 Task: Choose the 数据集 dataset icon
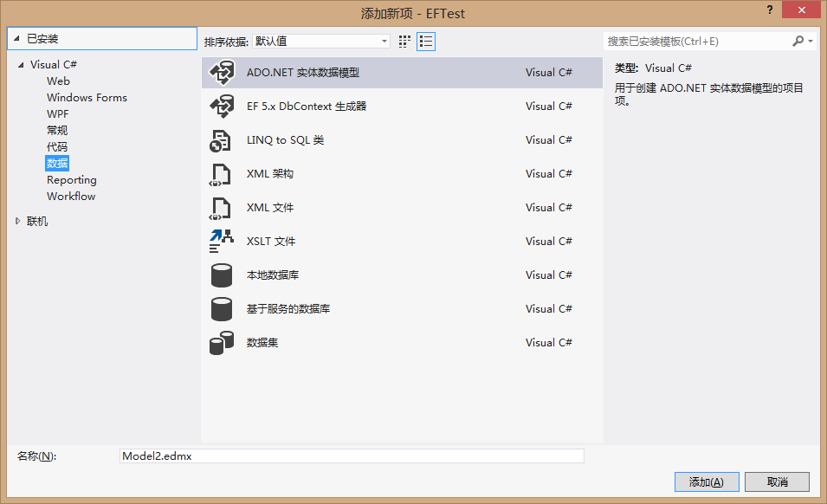[x=222, y=343]
